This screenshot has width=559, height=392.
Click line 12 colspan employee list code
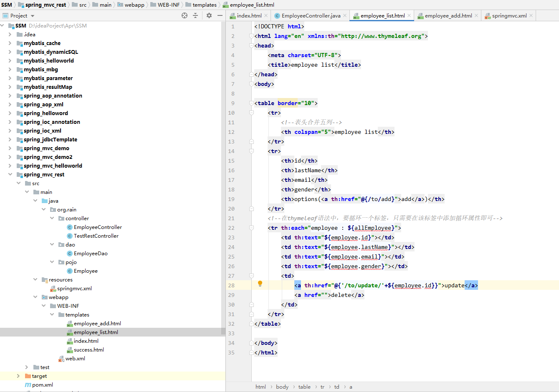[338, 132]
